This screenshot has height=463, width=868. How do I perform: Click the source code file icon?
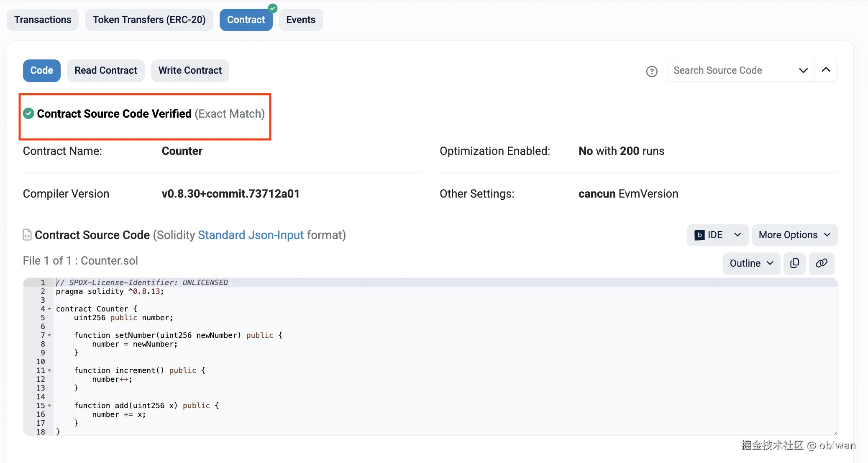[27, 235]
